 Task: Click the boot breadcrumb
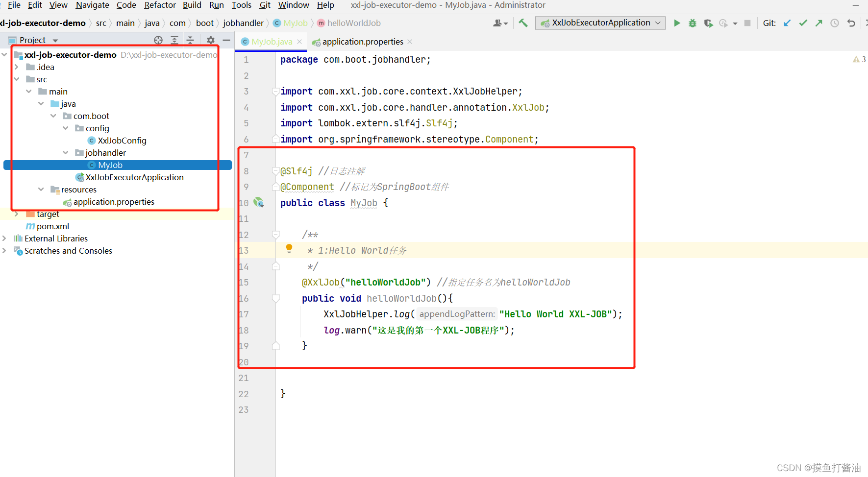pos(204,23)
